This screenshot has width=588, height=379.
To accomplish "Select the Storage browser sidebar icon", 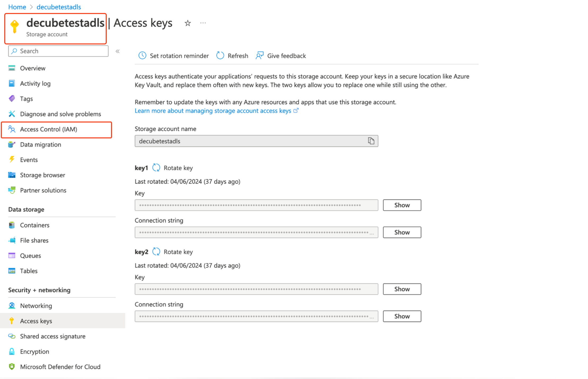I will [12, 175].
